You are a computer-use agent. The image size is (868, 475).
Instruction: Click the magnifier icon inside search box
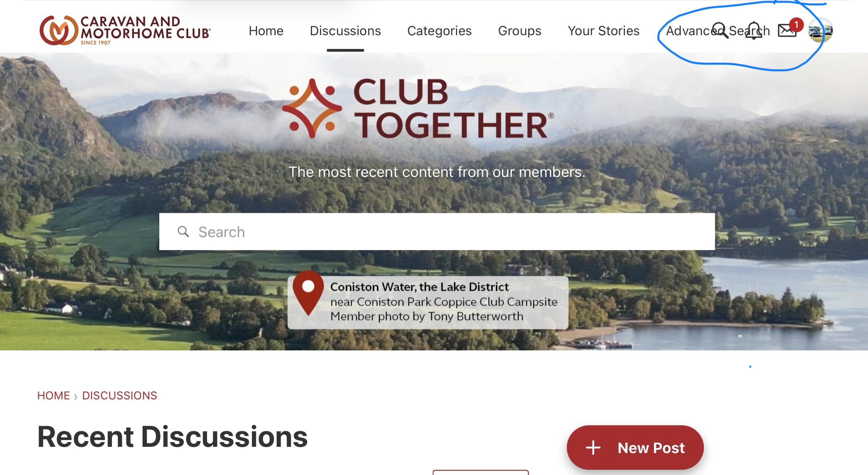coord(183,231)
